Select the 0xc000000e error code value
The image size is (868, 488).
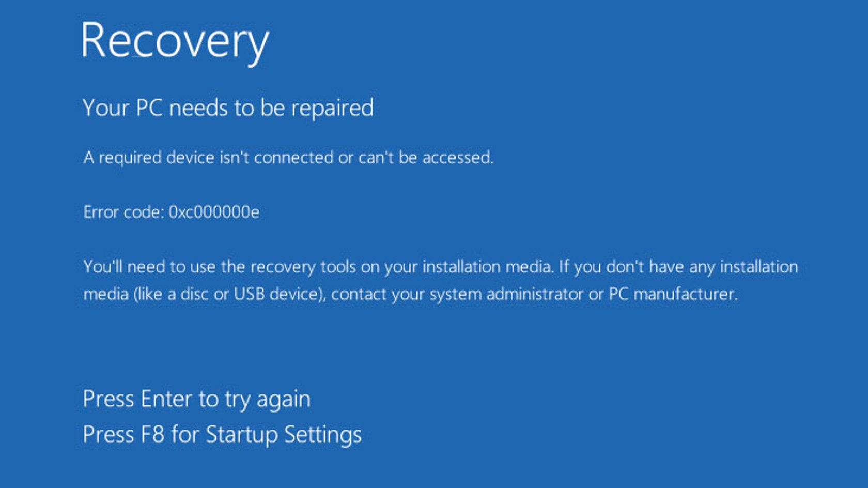(214, 212)
